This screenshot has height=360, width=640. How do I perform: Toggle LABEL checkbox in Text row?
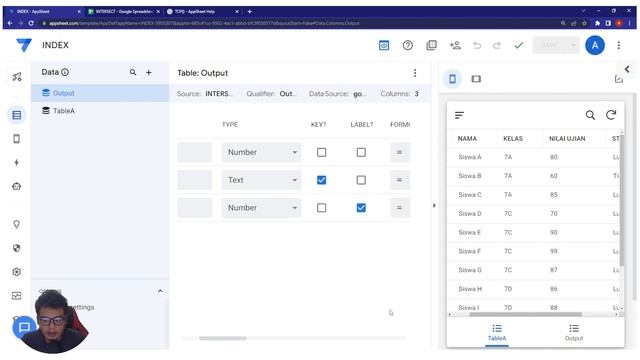point(361,180)
